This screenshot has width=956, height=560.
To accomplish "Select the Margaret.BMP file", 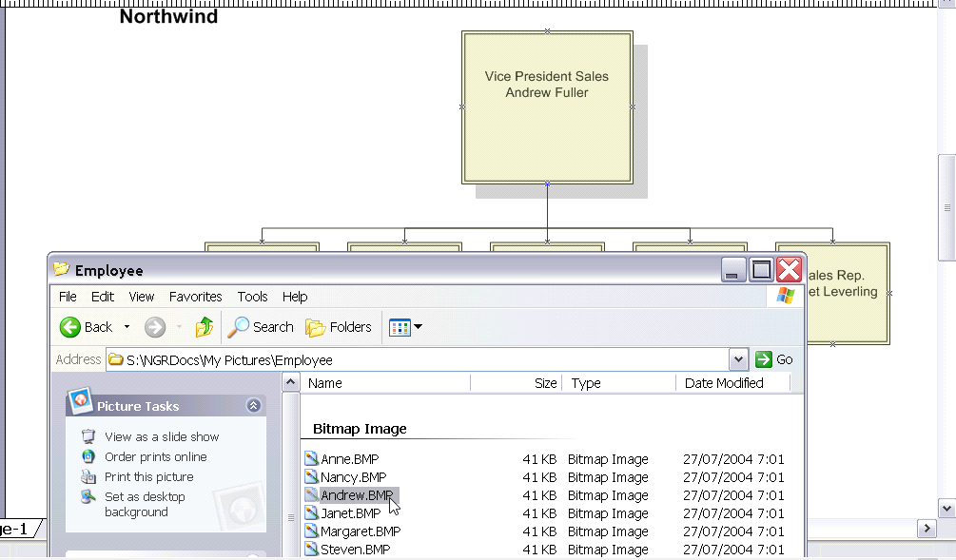I will click(361, 531).
